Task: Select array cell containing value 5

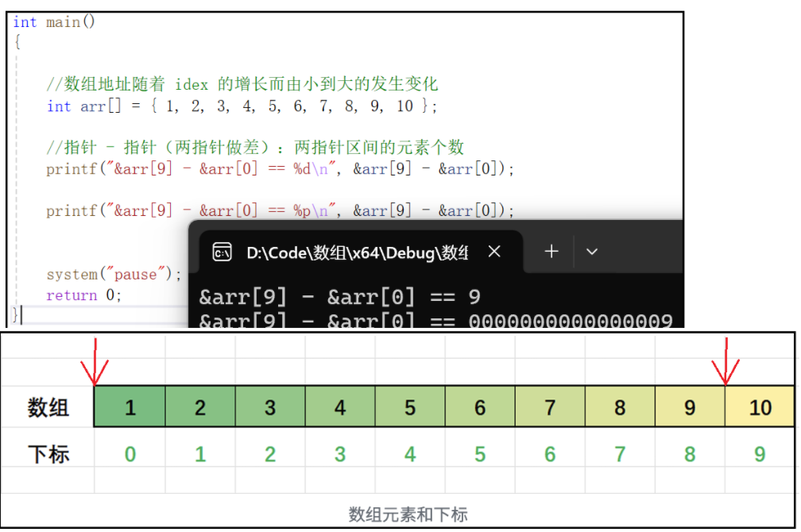Action: (410, 407)
